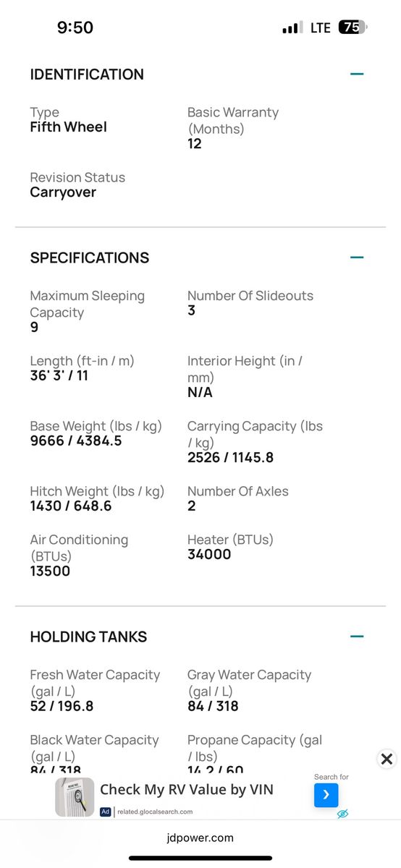Image resolution: width=401 pixels, height=868 pixels.
Task: Tap the home indicator bar
Action: pos(200,858)
